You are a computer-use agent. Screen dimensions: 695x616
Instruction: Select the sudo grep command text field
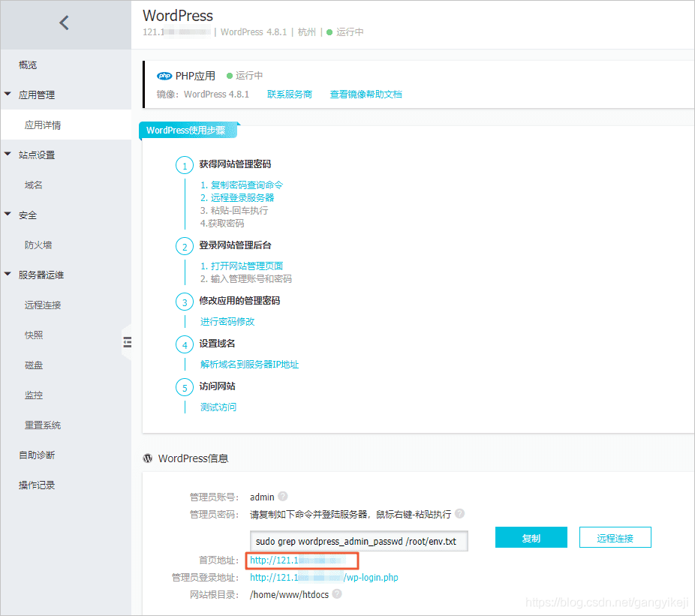pyautogui.click(x=359, y=541)
